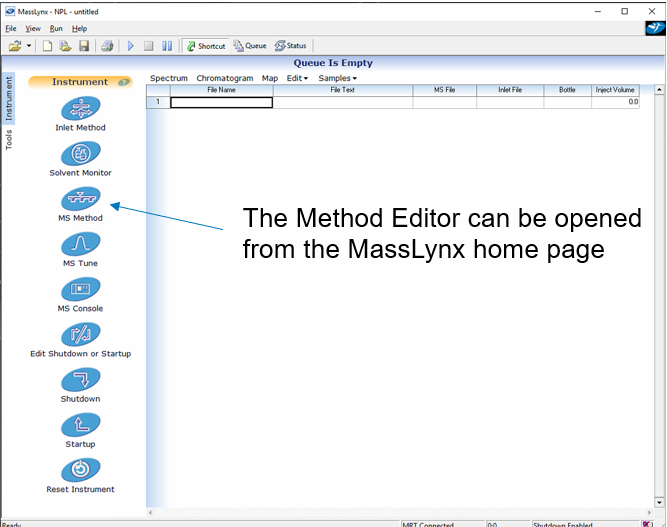The width and height of the screenshot is (667, 527).
Task: Save the sample list with floppy icon
Action: [x=84, y=46]
